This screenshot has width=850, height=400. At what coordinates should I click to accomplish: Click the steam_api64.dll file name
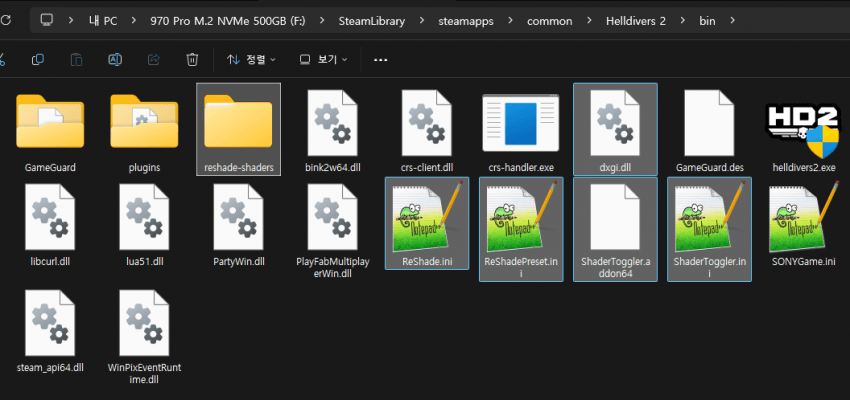[x=50, y=367]
